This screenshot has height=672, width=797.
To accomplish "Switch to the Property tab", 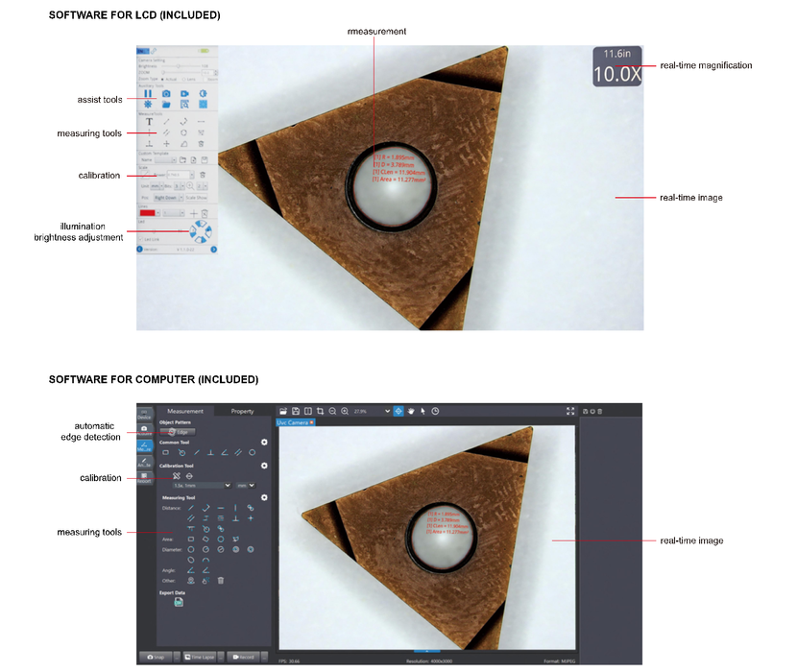I will pyautogui.click(x=242, y=411).
